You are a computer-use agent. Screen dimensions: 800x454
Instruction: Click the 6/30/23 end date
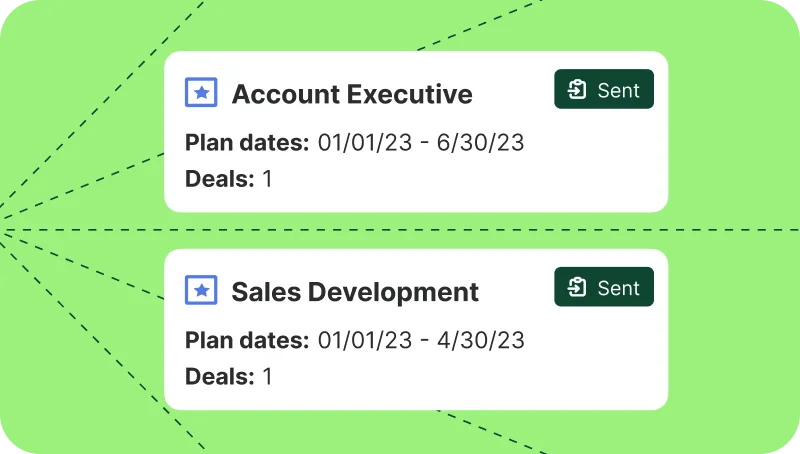pos(480,142)
